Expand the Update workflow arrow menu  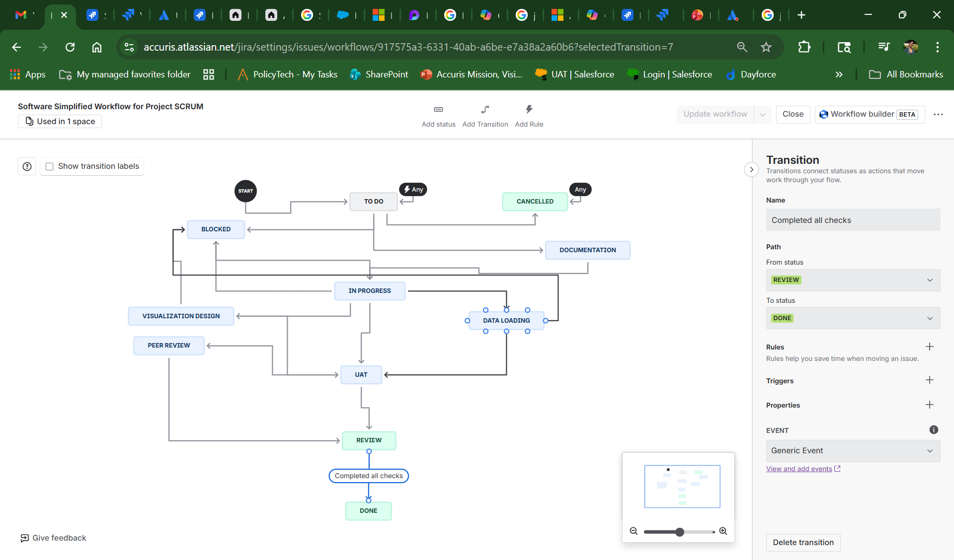762,114
